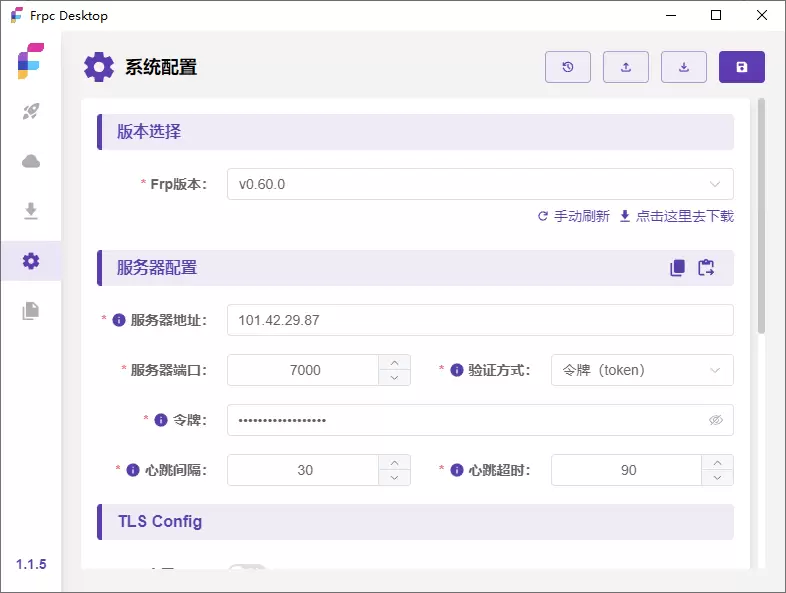This screenshot has height=593, width=786.
Task: Decrease 服务器端口 value with down arrow
Action: point(395,378)
